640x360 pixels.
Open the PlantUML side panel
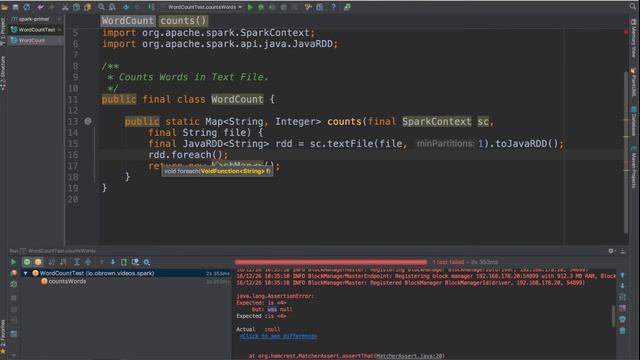(633, 82)
